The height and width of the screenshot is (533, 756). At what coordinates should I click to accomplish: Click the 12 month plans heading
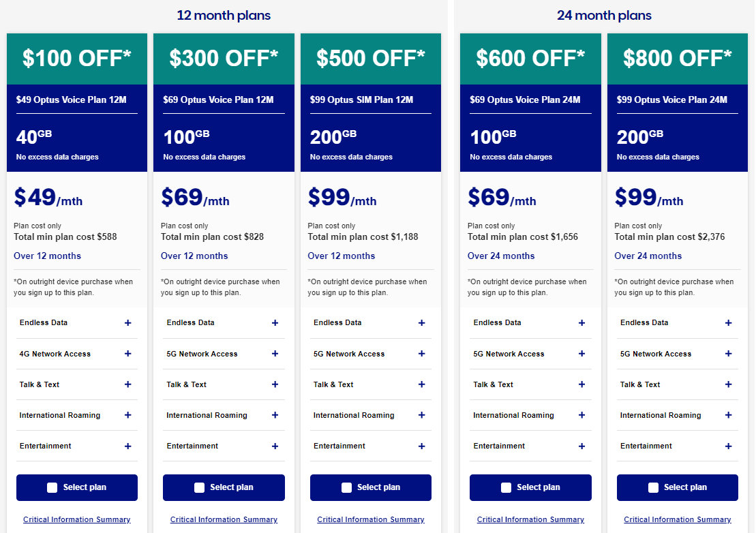pyautogui.click(x=224, y=15)
